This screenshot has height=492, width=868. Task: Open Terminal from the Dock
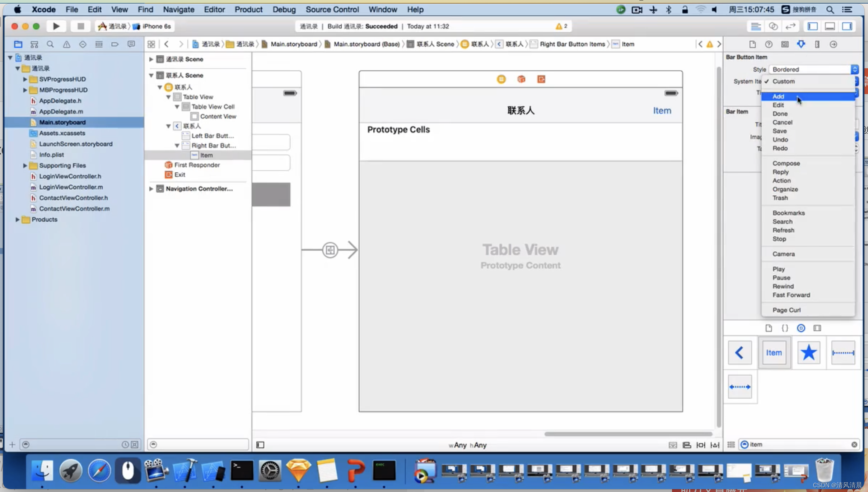coord(242,470)
